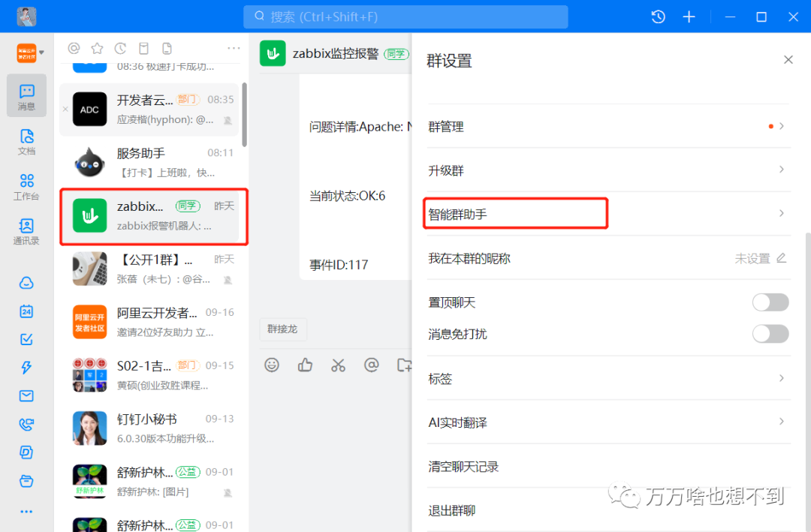Click the cloud chat icon in sidebar
The image size is (811, 532).
(x=26, y=283)
